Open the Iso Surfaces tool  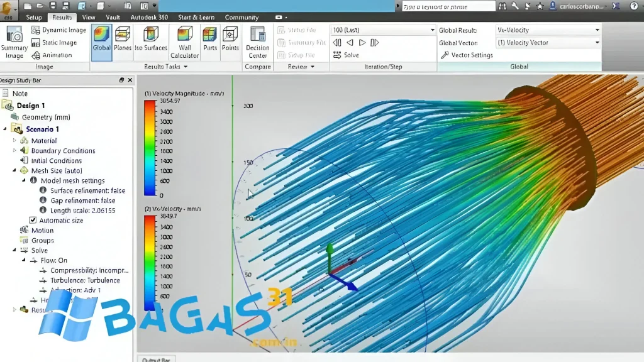point(151,39)
